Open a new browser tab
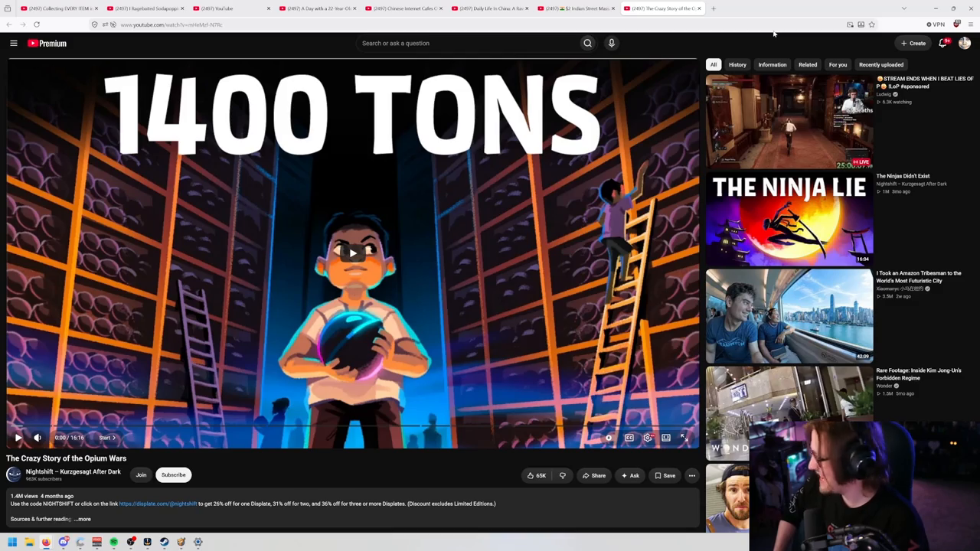 [713, 8]
